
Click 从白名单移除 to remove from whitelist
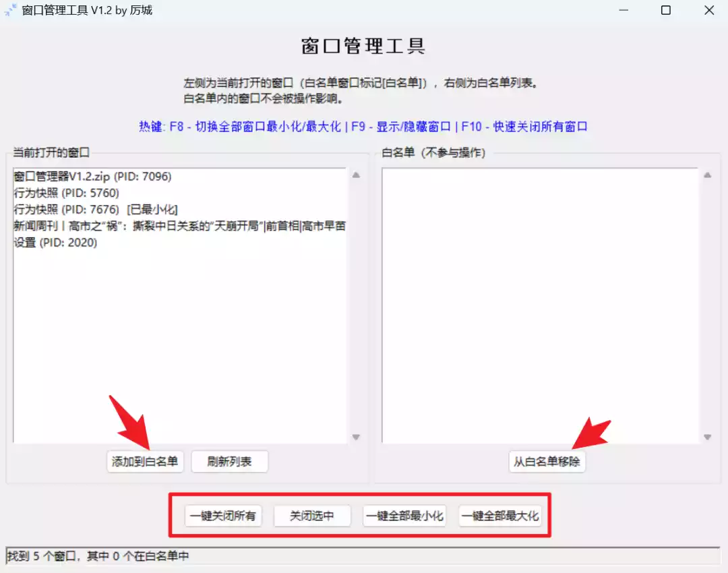[547, 462]
